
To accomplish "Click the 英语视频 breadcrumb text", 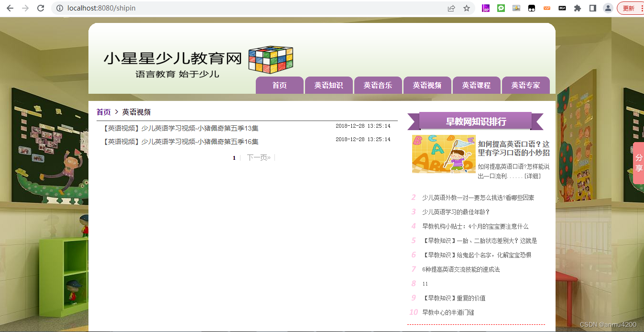I will point(136,112).
